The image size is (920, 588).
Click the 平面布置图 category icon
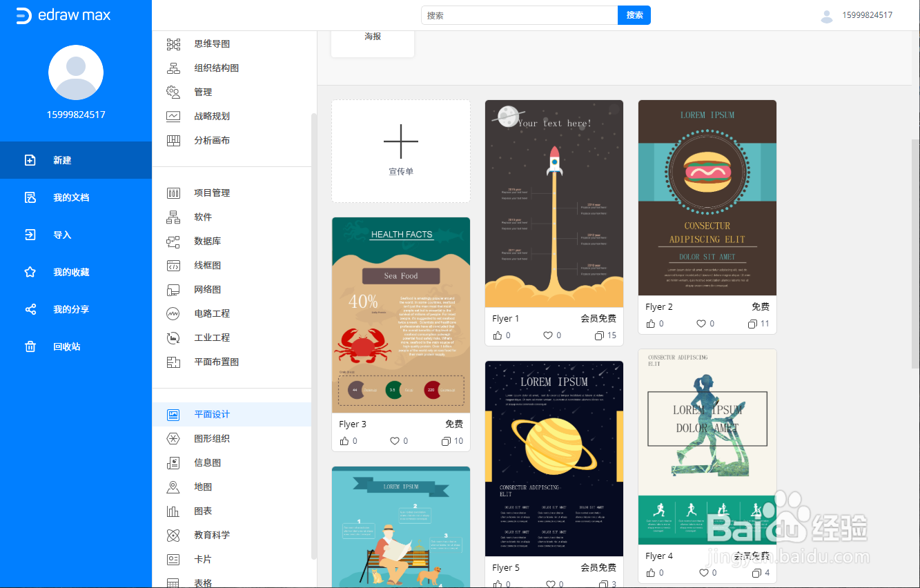pyautogui.click(x=173, y=362)
